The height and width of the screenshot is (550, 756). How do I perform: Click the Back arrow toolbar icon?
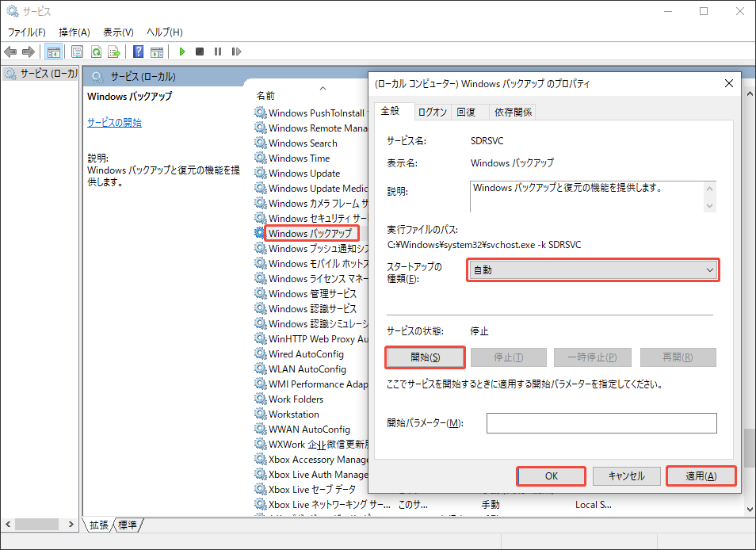10,52
